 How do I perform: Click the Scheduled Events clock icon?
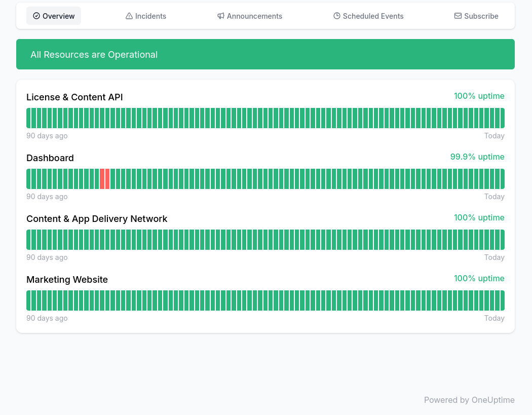337,16
